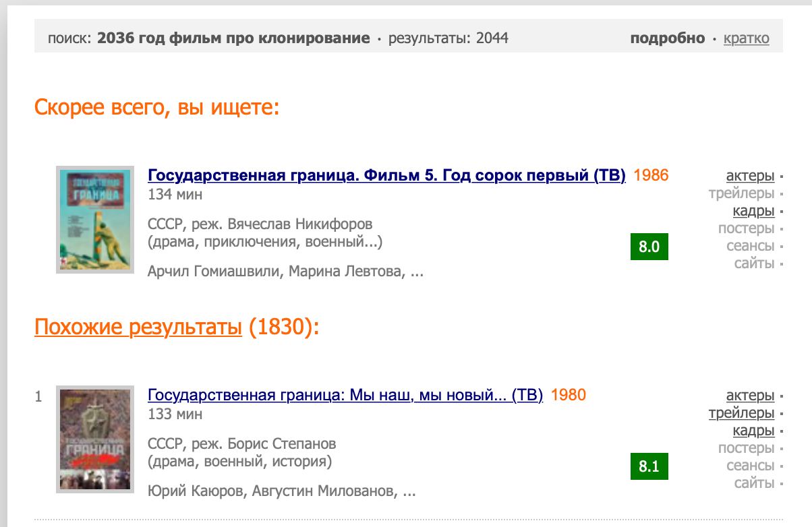Click the 'Скорее всего, вы ищете:' heading
Viewport: 812px width, 527px height.
pos(156,107)
